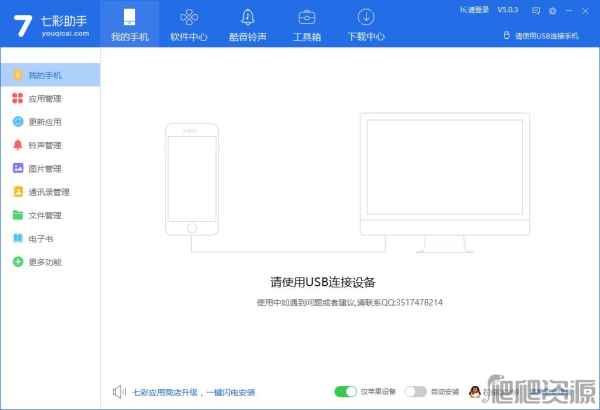Image resolution: width=600 pixels, height=410 pixels.
Task: Open 电子书 e-books section
Action: pyautogui.click(x=40, y=238)
